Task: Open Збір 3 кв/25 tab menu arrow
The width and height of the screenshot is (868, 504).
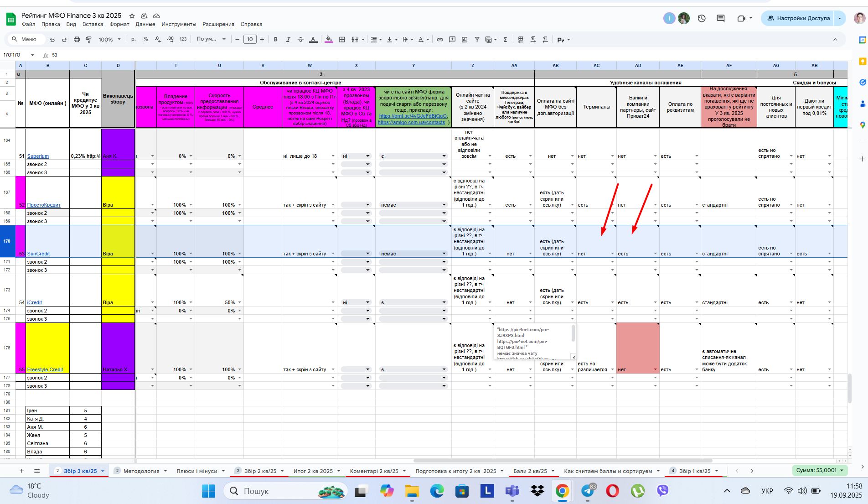Action: click(103, 471)
